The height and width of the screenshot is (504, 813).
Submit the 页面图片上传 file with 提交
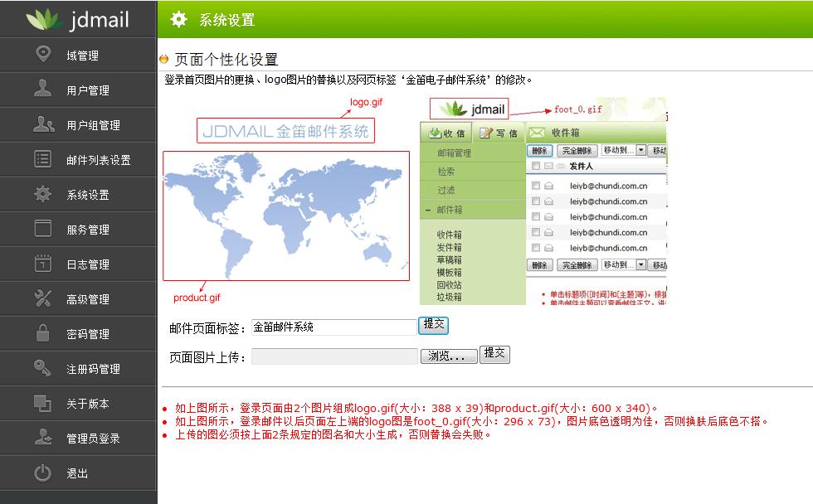click(494, 354)
